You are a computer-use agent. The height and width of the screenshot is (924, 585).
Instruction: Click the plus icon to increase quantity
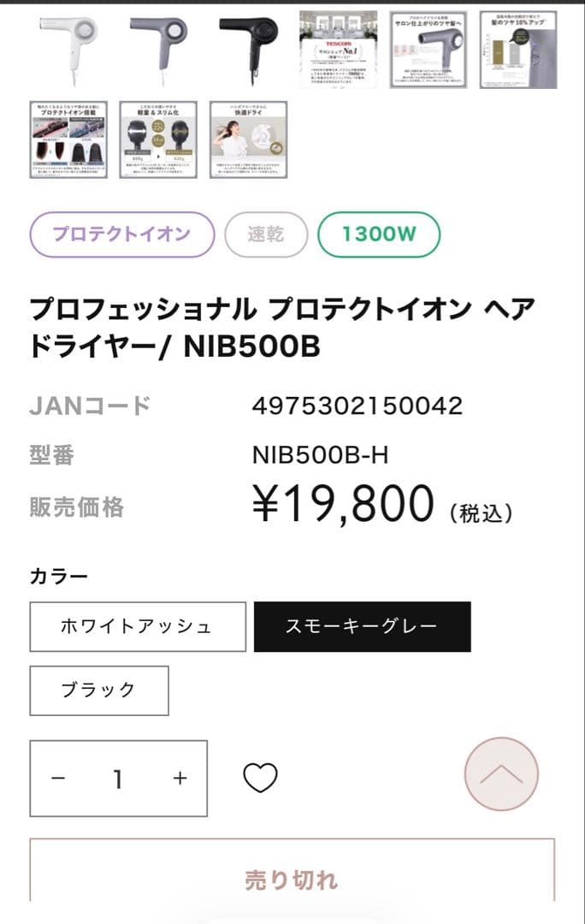pyautogui.click(x=177, y=779)
